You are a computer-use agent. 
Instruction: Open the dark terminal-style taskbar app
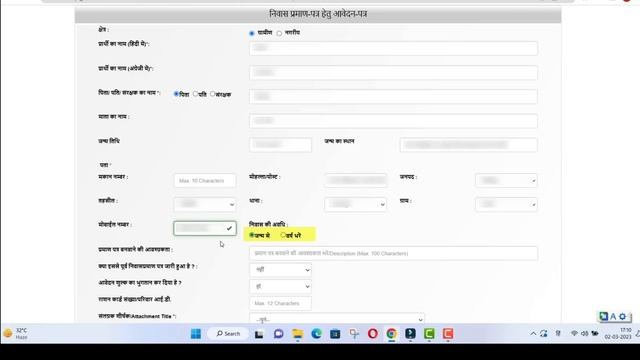410,334
